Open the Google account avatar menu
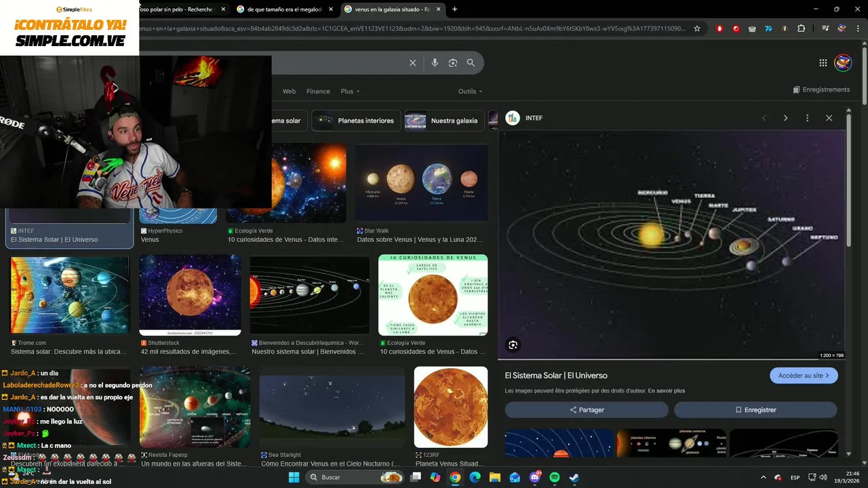868x488 pixels. pos(843,63)
